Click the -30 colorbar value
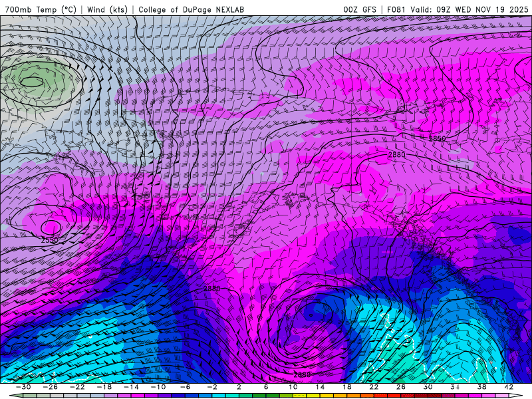 23,387
